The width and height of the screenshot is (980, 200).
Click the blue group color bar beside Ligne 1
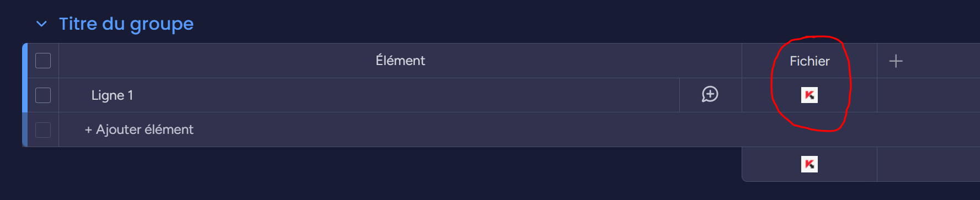tap(25, 95)
